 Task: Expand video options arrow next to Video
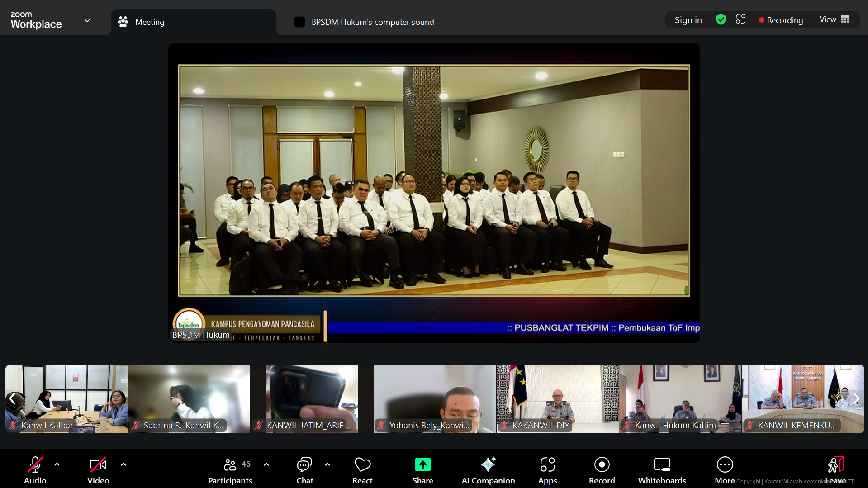(123, 464)
